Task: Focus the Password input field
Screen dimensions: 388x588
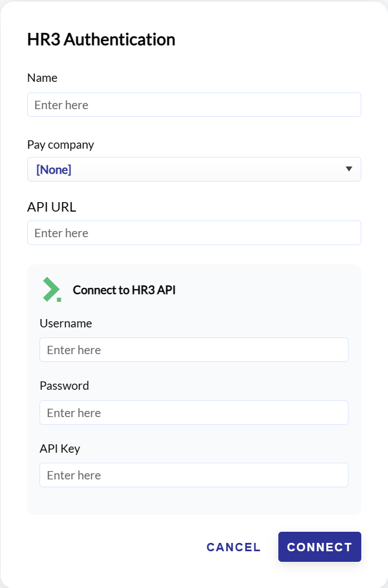Action: (x=194, y=413)
